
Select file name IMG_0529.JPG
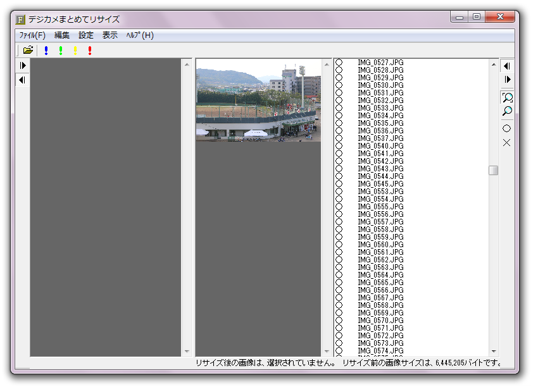[x=380, y=77]
